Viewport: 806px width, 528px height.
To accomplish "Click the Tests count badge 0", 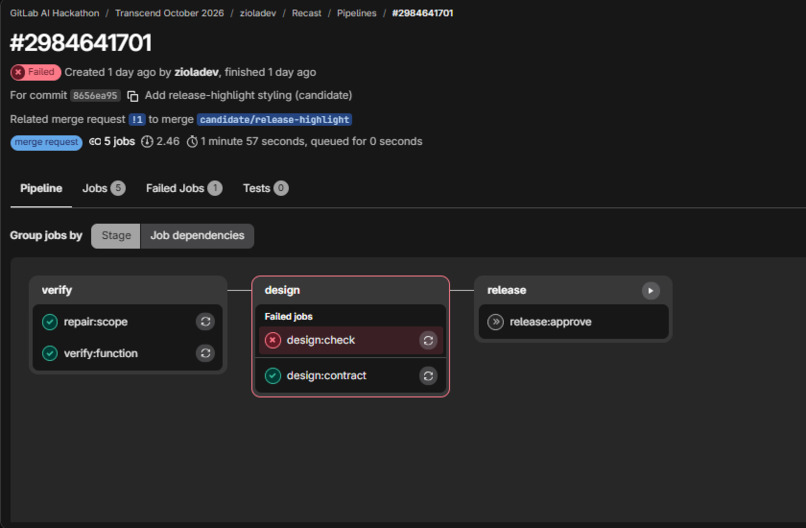I will [281, 188].
